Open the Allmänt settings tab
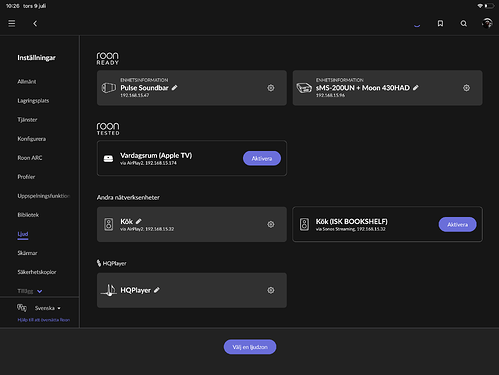Viewport: 499px width, 375px height. click(27, 81)
